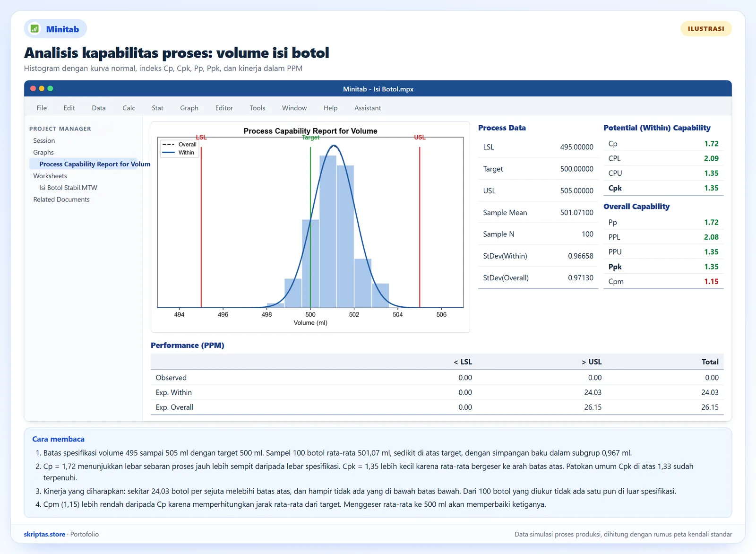Click the PPL value 2.08

click(x=711, y=237)
